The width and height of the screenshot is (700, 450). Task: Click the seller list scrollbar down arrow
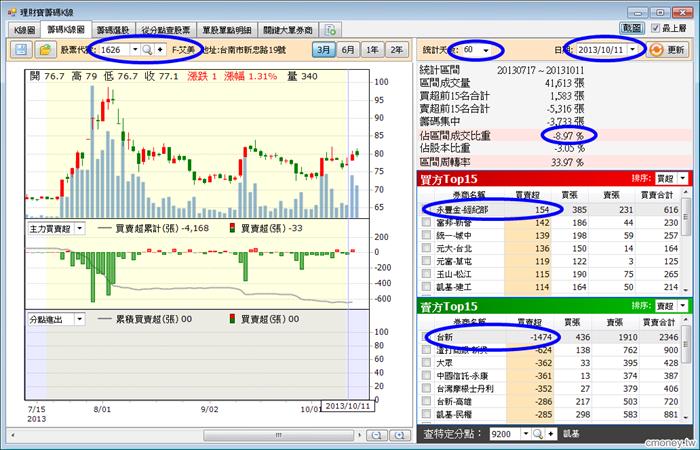pyautogui.click(x=686, y=417)
